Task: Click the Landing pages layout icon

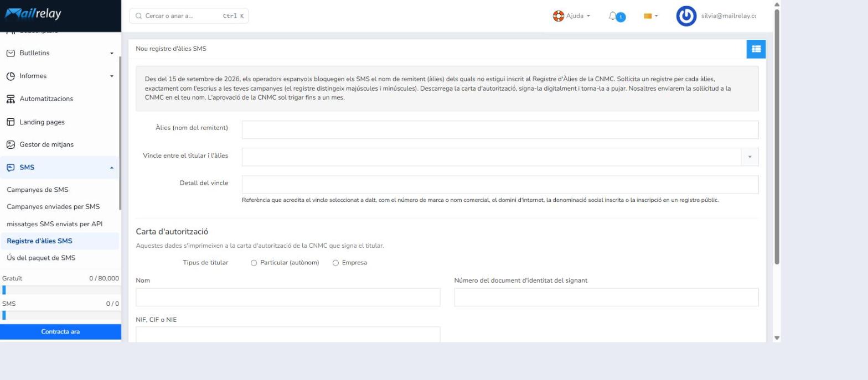Action: 11,122
